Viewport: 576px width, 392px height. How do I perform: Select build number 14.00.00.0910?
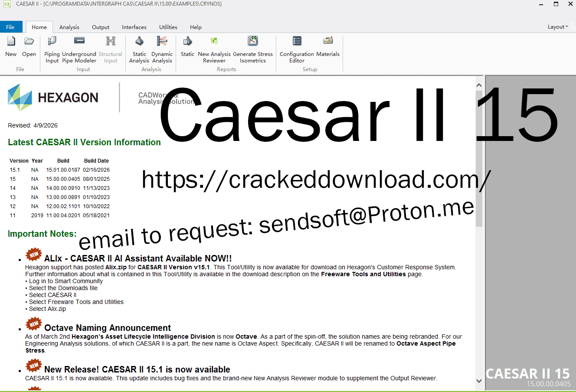[63, 188]
